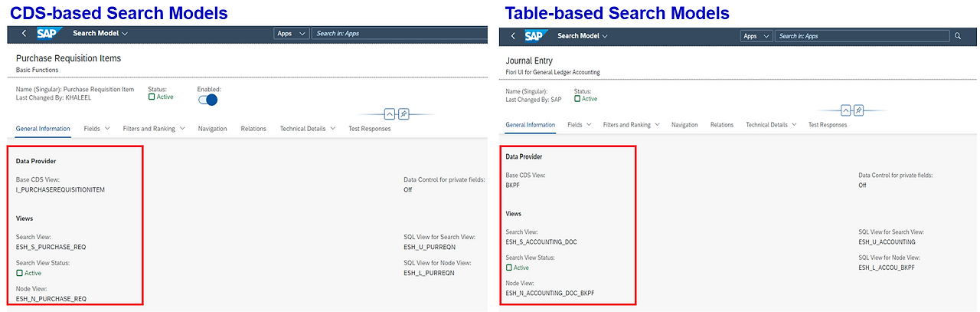
Task: Select General Information tab in Journal Entry window
Action: tap(531, 124)
